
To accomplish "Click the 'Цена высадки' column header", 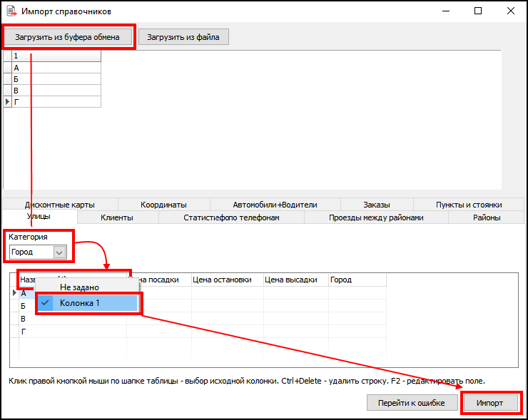I will tap(295, 280).
